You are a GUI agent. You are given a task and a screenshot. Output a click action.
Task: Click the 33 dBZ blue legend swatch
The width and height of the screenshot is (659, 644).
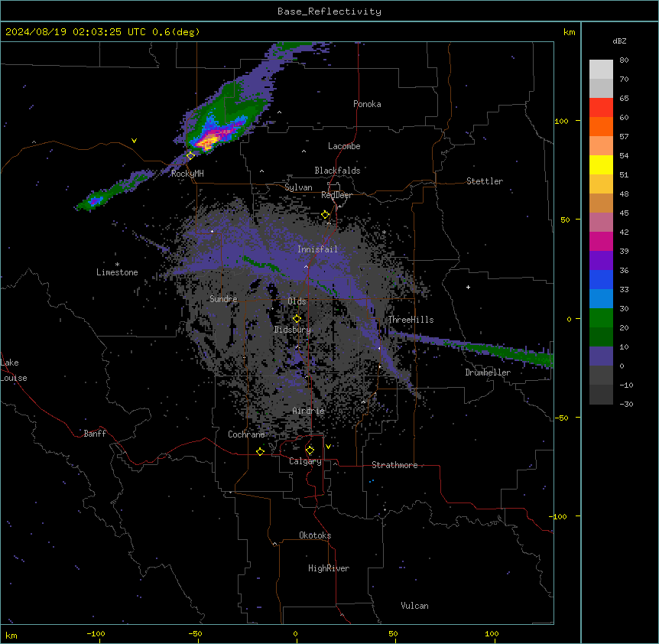pyautogui.click(x=601, y=279)
